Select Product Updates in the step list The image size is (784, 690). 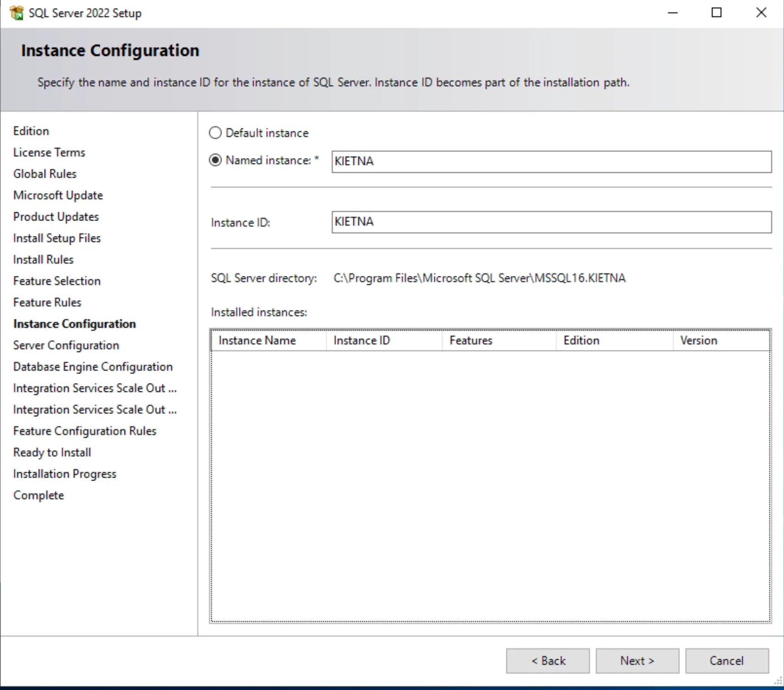click(x=56, y=217)
